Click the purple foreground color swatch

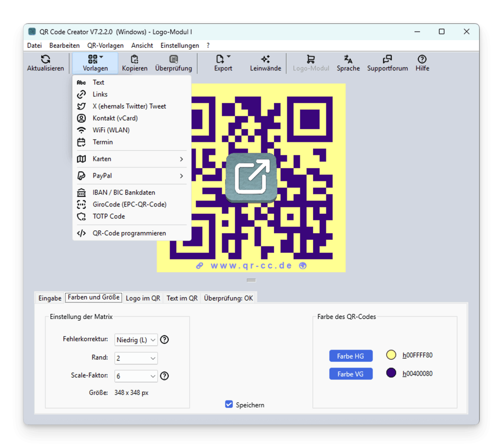(391, 373)
